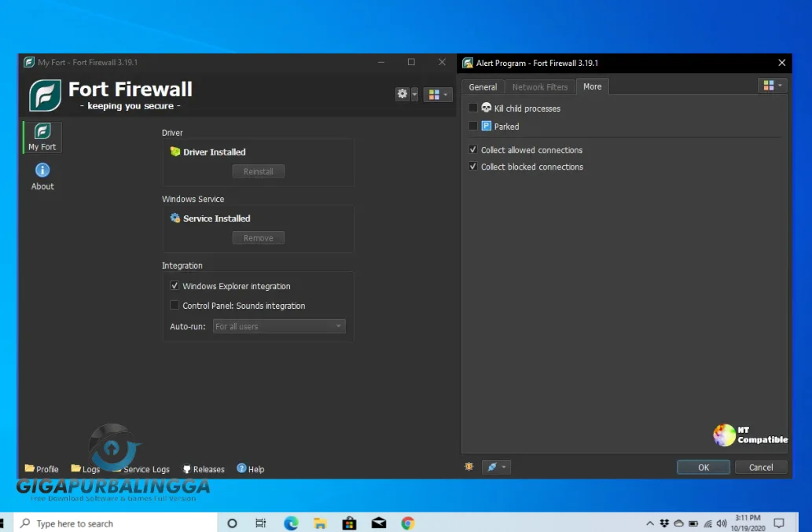Viewport: 812px width, 532px height.
Task: Open the Help link
Action: point(251,469)
